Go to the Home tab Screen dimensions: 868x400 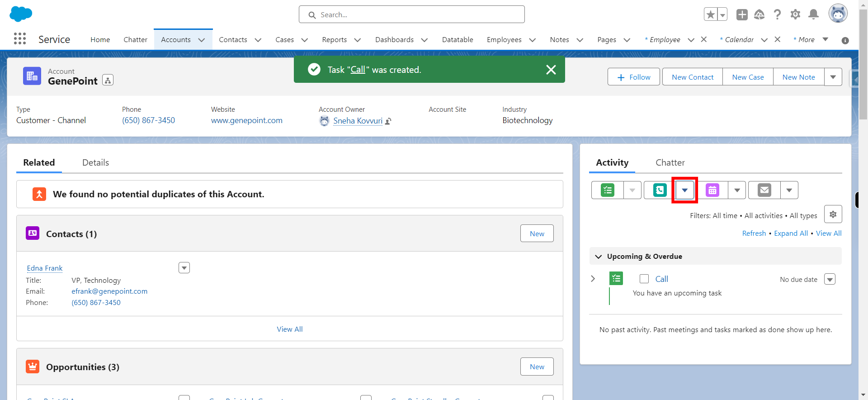click(100, 40)
